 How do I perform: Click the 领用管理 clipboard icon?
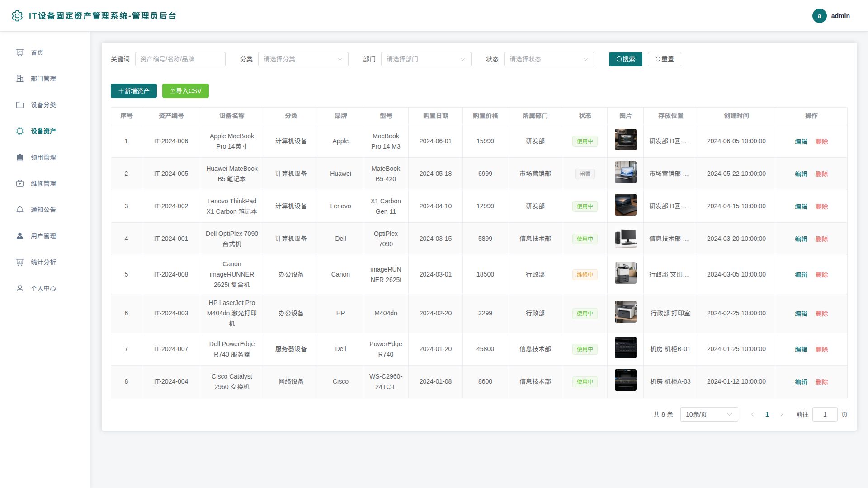pos(20,157)
